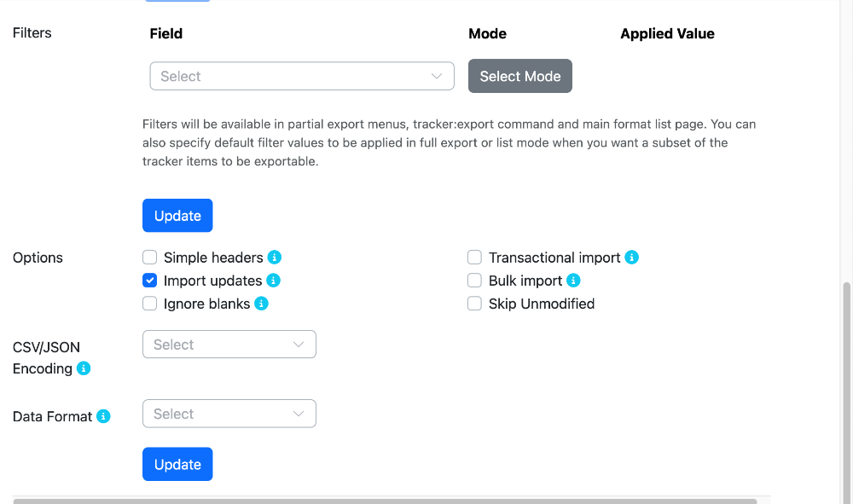The image size is (853, 504).
Task: Check the Bulk import option
Action: pos(474,281)
